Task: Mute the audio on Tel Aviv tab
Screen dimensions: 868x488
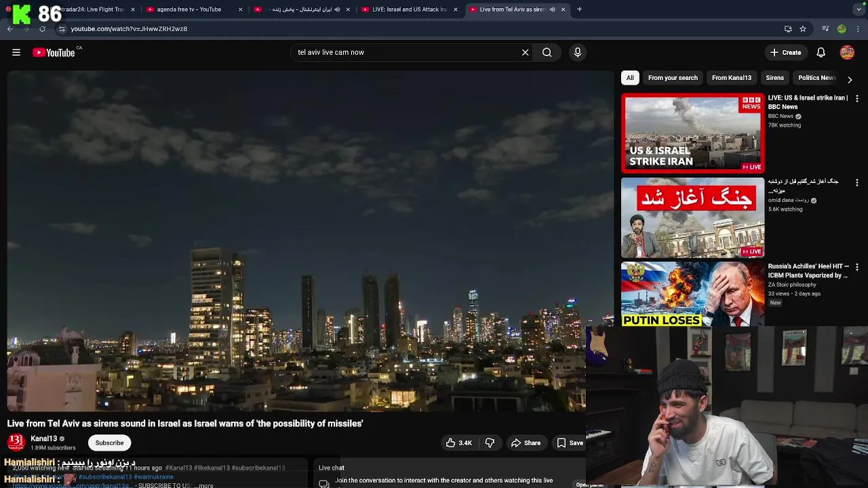Action: point(552,9)
